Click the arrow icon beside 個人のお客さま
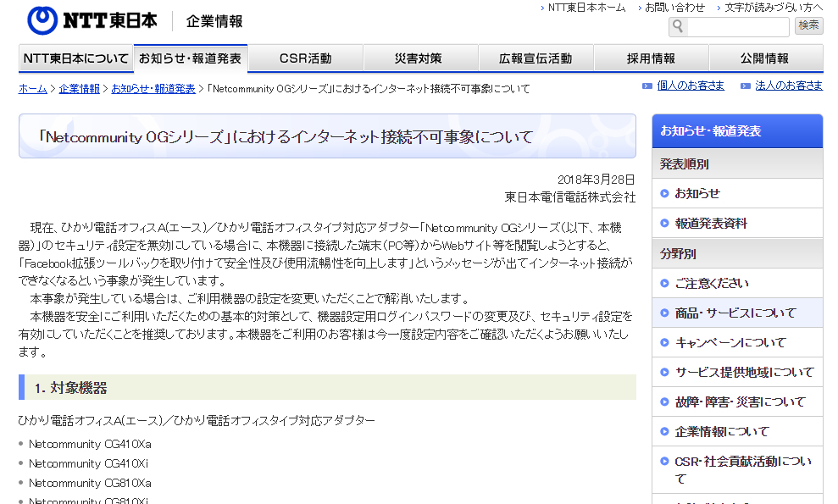The height and width of the screenshot is (504, 838). click(647, 86)
